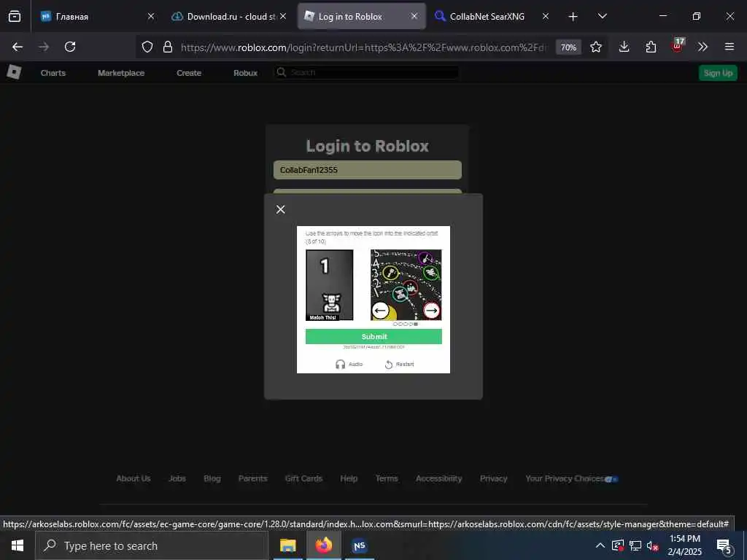Open Firefox View button in tab strip
Viewport: 747px width, 560px height.
(x=15, y=16)
